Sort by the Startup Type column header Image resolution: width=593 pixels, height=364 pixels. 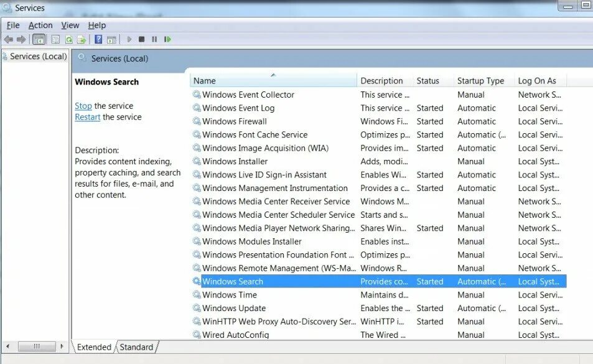[483, 80]
